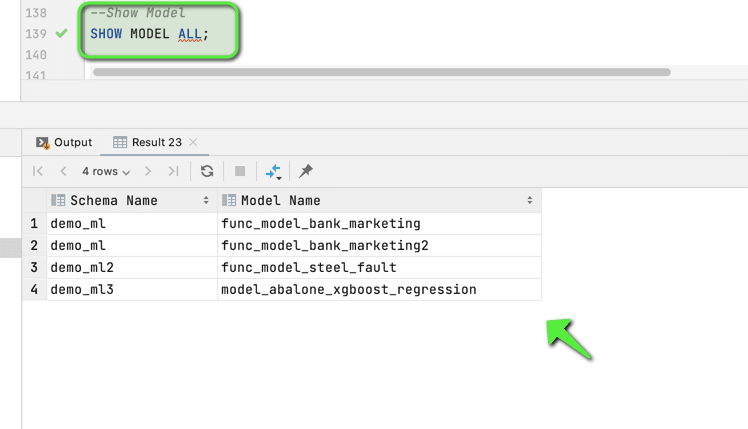
Task: Go to next results page
Action: [x=148, y=171]
